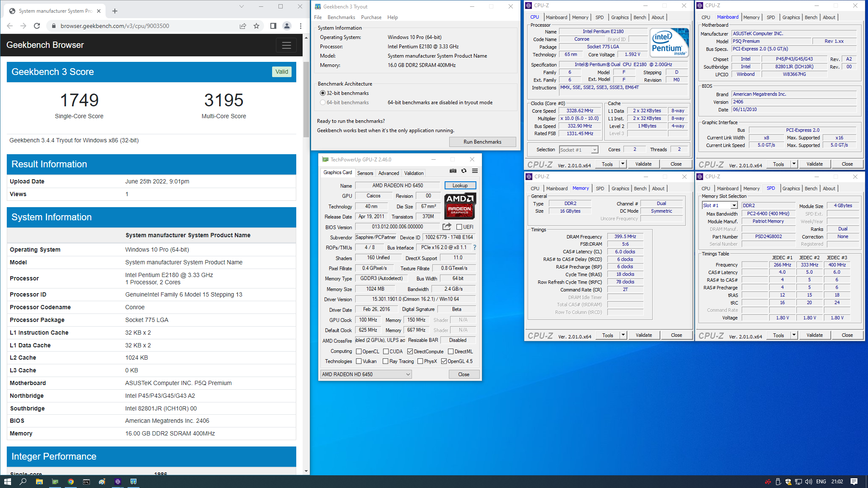Open Command Prompt icon on the taskbar
Image resolution: width=868 pixels, height=488 pixels.
(x=86, y=482)
